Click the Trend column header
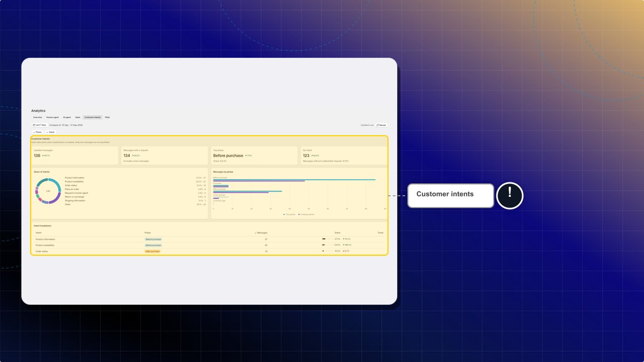644x362 pixels. pos(380,233)
